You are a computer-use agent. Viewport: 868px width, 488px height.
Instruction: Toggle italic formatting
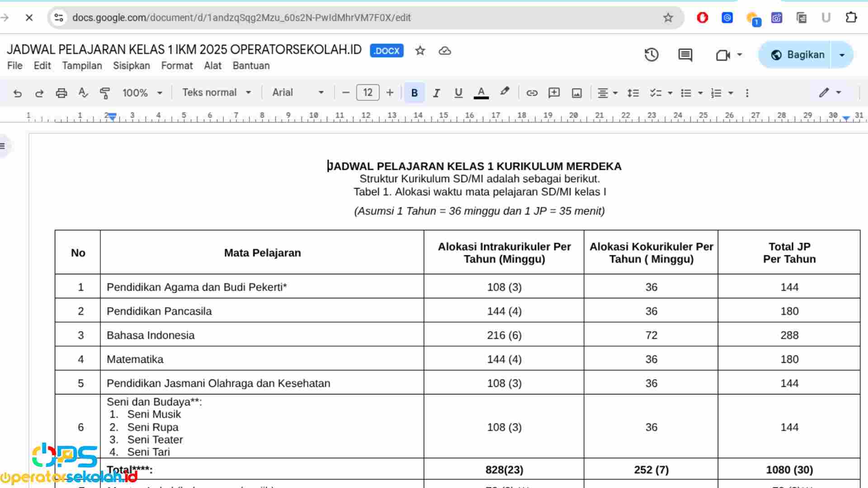tap(436, 93)
